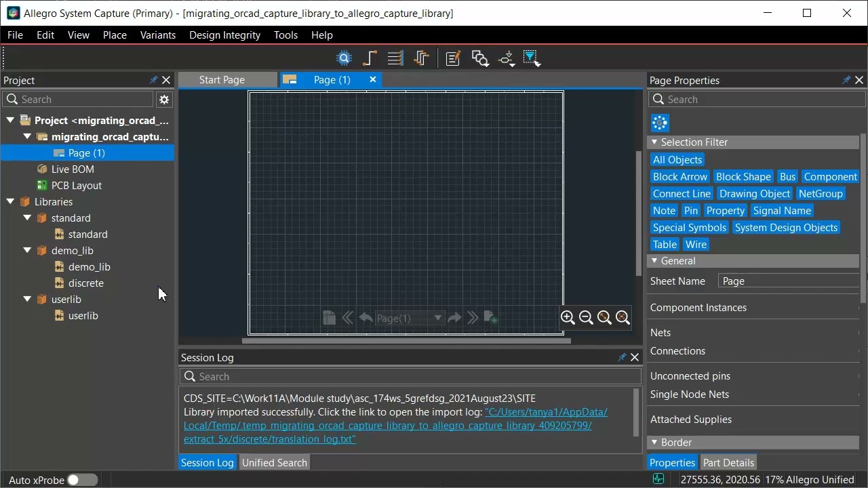
Task: Zoom in on the schematic canvas
Action: [568, 317]
